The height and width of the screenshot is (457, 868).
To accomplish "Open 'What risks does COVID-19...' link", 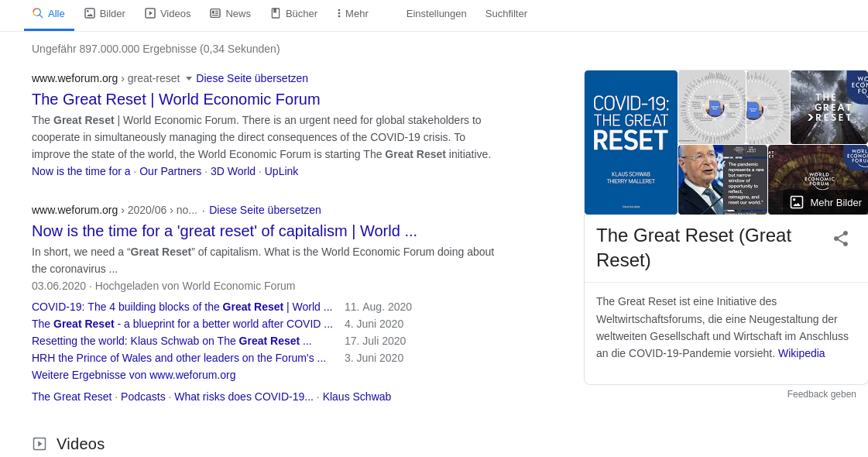I will (244, 397).
